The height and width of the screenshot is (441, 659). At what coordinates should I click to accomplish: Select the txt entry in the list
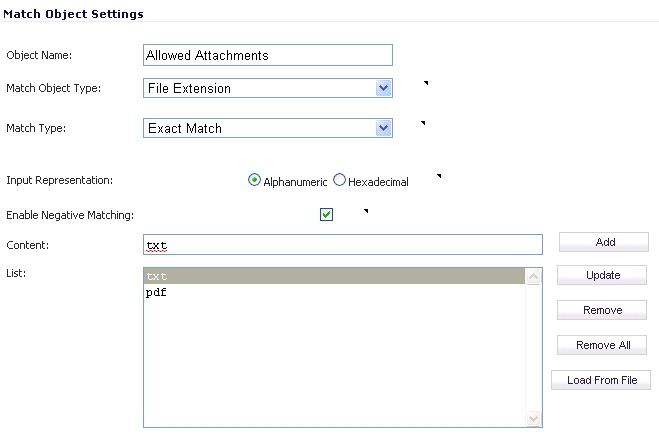click(x=334, y=276)
